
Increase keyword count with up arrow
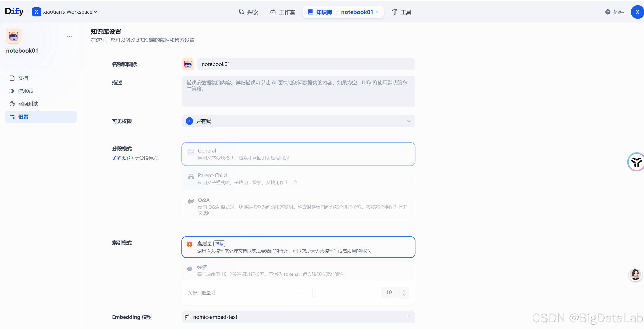[404, 290]
